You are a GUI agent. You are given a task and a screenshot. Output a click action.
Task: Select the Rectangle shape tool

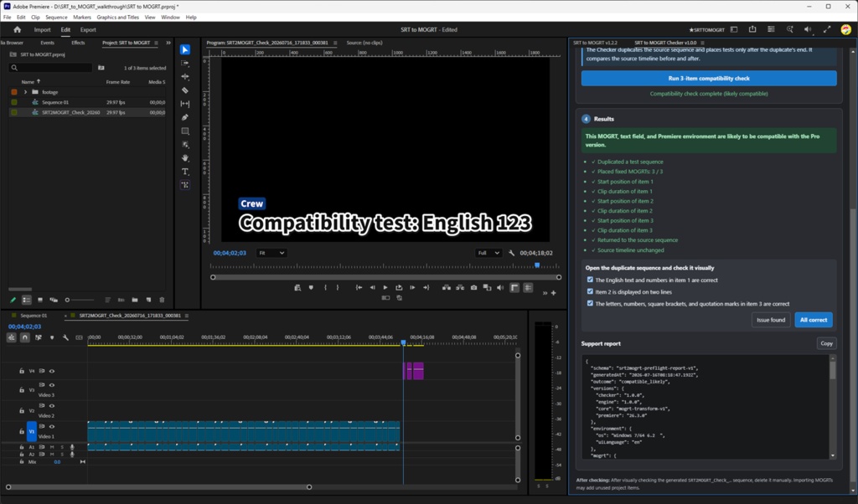point(185,131)
